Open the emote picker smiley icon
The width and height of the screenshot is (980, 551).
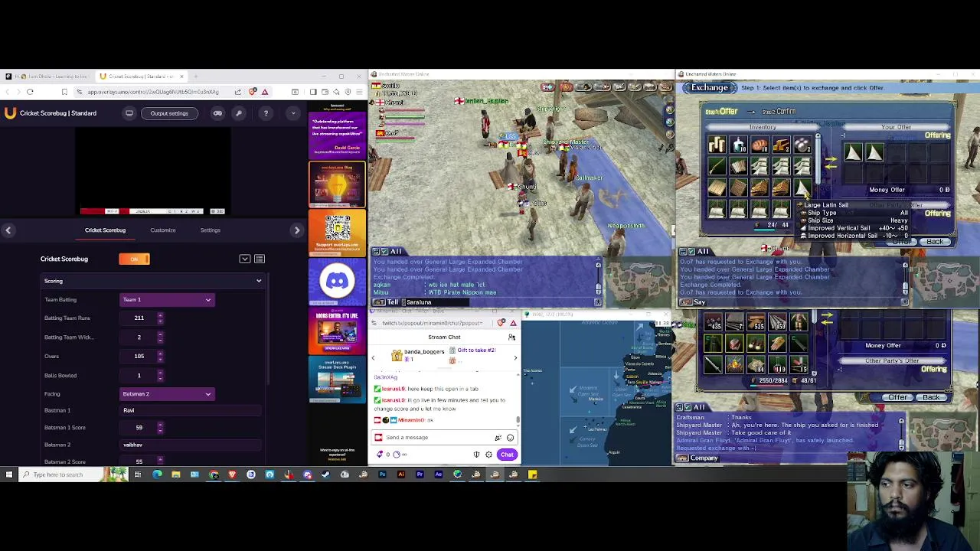point(510,438)
